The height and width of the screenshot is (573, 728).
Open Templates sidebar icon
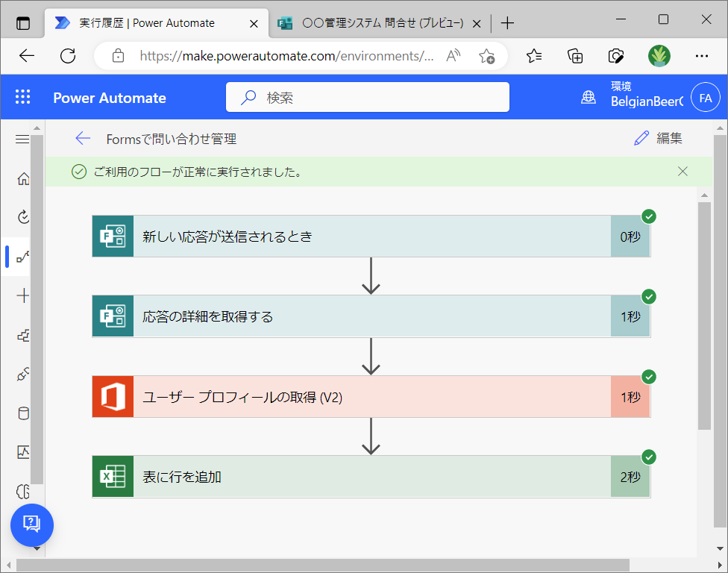click(23, 335)
